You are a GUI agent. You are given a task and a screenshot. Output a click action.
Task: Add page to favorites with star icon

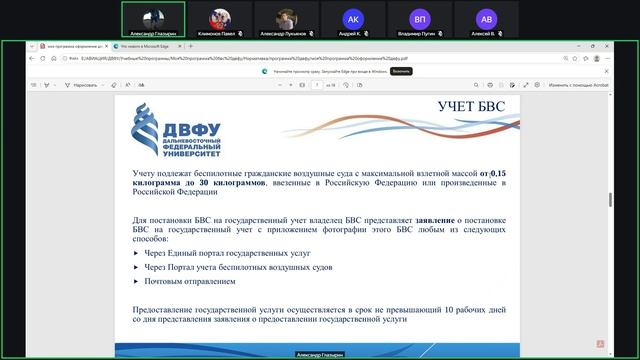click(x=575, y=59)
